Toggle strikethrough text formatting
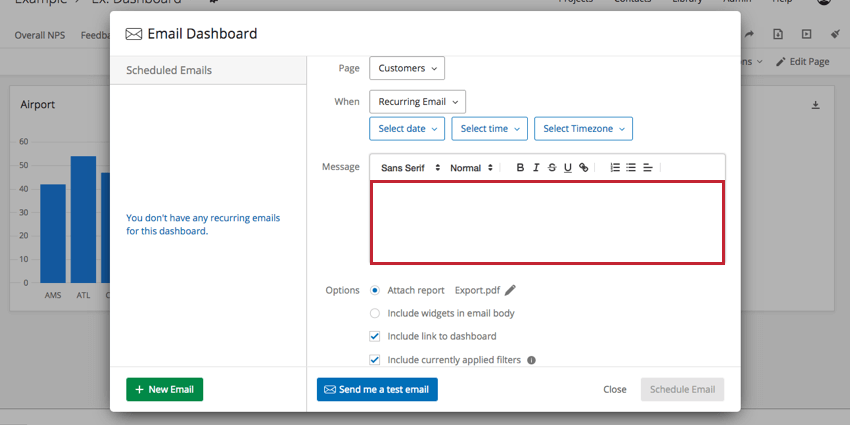 point(552,168)
